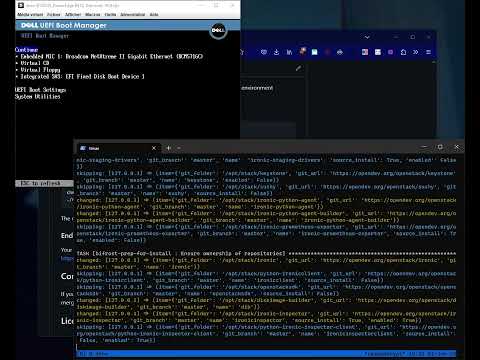Select Continue in UEFI Boot Manager
Viewport: 480px width, 360px height.
pyautogui.click(x=27, y=50)
